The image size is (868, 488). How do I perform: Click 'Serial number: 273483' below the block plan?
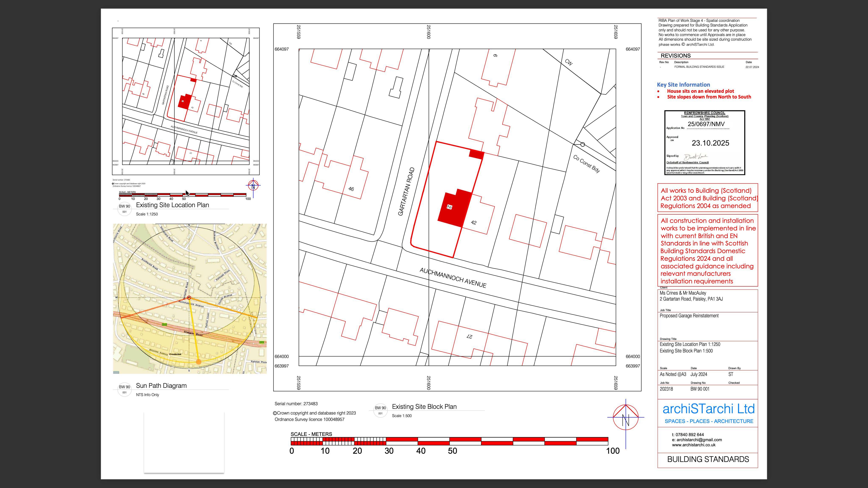point(296,403)
